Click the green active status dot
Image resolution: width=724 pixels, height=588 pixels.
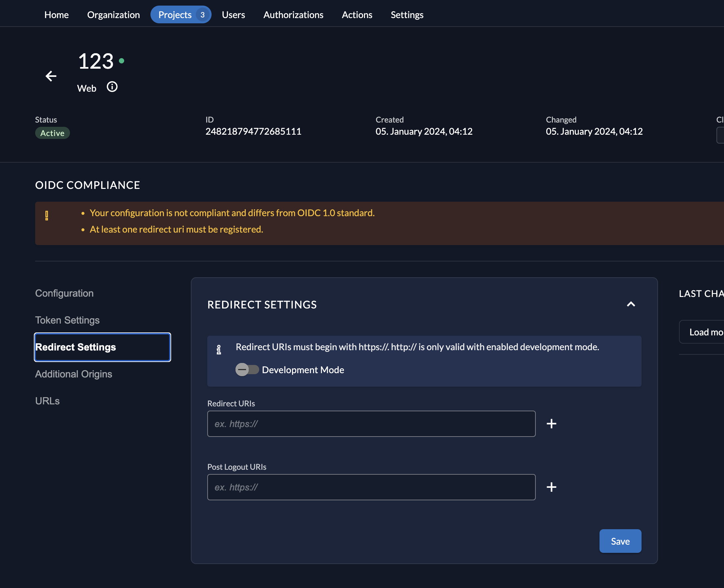[122, 61]
